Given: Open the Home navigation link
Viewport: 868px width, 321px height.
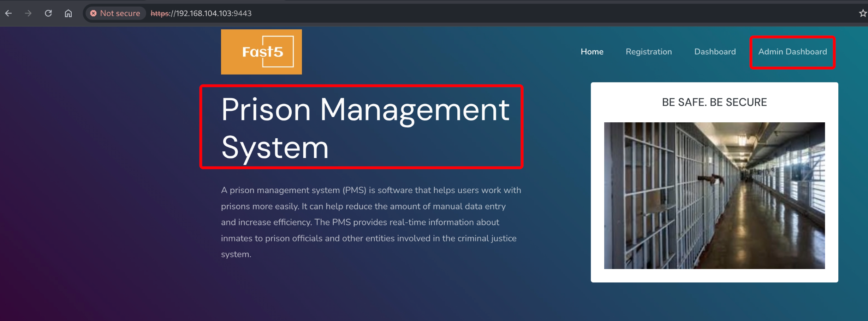Looking at the screenshot, I should pyautogui.click(x=592, y=52).
